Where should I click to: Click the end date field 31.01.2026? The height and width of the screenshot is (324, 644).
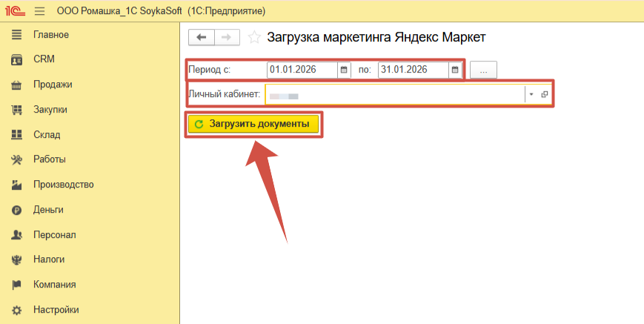(412, 70)
